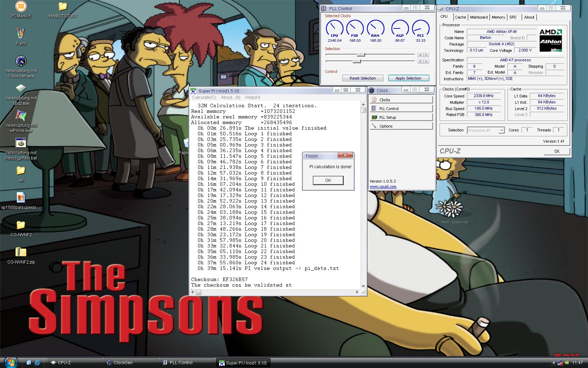Viewport: 588px width, 368px height.
Task: Open the ClockGen.exe shortcut icon
Action: [21, 61]
